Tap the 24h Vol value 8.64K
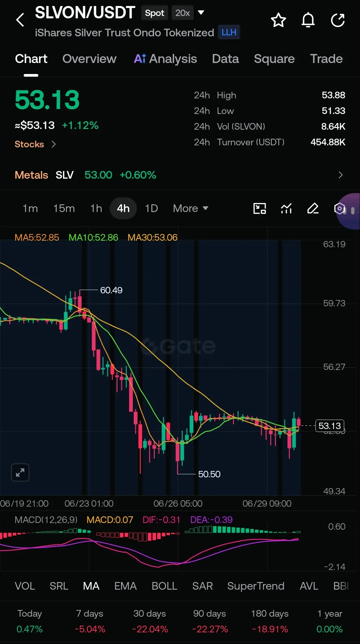The width and height of the screenshot is (360, 644). pyautogui.click(x=333, y=127)
